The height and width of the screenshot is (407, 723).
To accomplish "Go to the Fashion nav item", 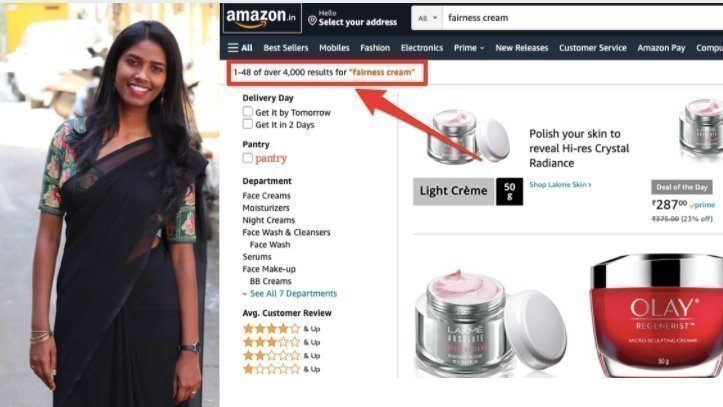I will pyautogui.click(x=375, y=47).
